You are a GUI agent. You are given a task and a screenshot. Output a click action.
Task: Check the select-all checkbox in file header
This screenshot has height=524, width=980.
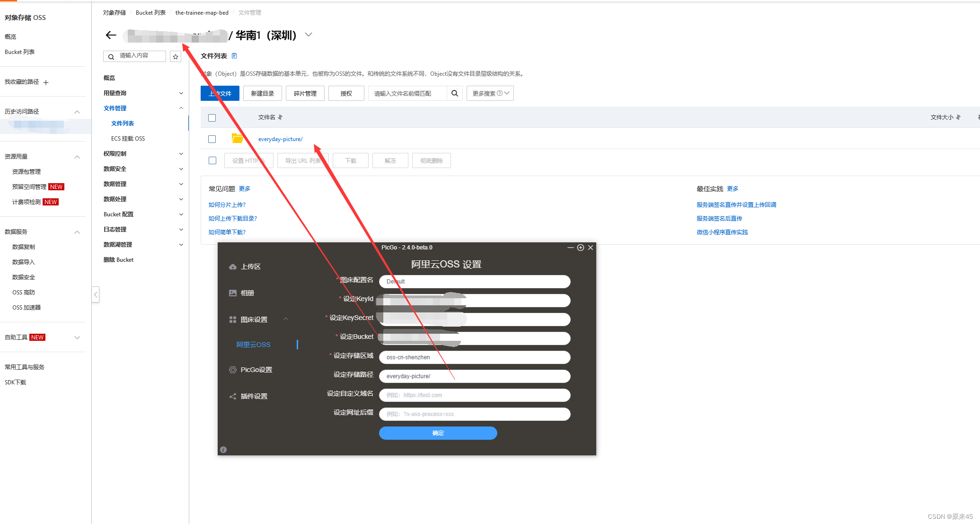pos(212,117)
